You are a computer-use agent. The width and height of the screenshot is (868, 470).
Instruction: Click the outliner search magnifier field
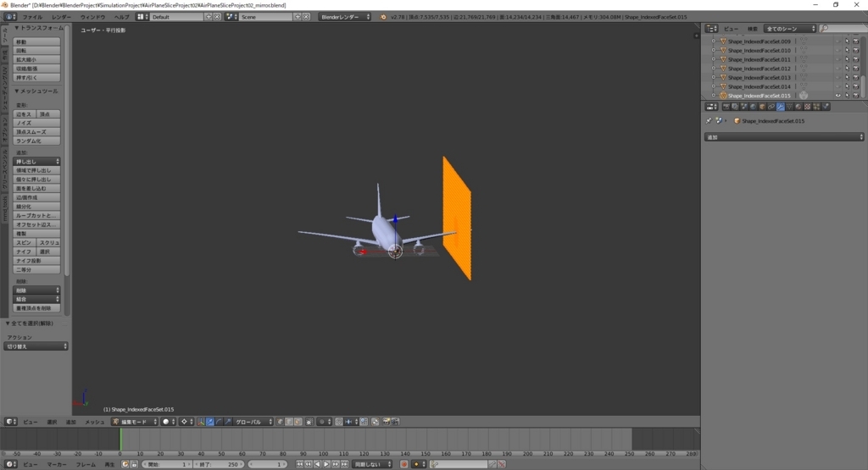(843, 28)
